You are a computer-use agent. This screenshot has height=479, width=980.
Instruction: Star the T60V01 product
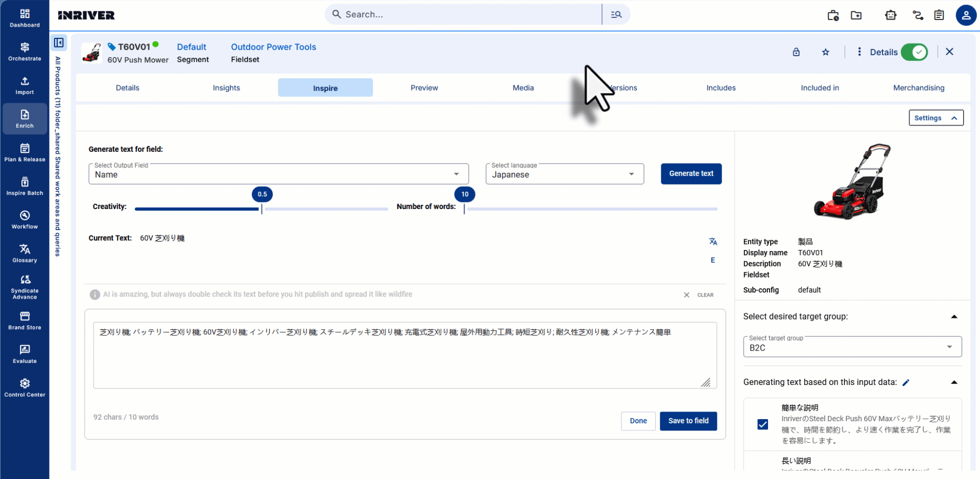pos(826,52)
